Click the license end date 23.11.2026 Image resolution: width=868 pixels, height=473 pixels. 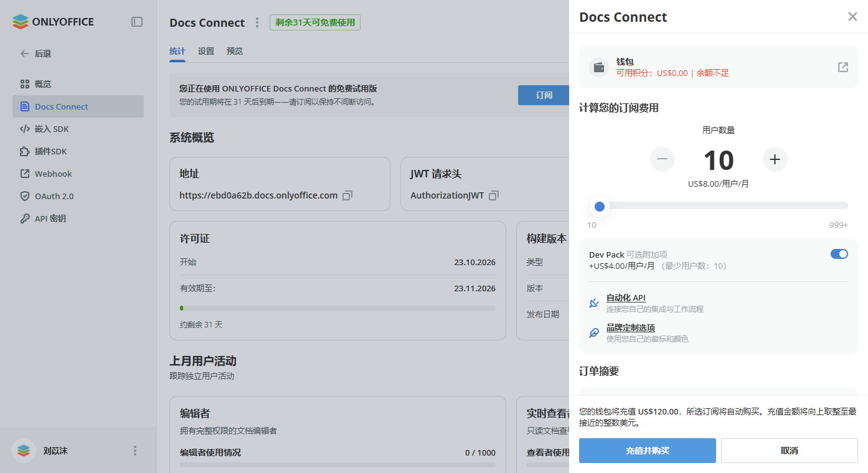(x=475, y=289)
